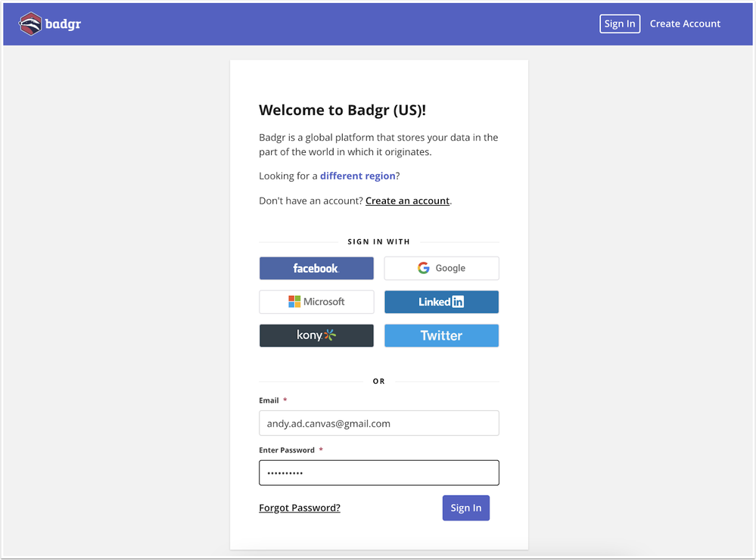Sign in with Microsoft

tap(316, 301)
